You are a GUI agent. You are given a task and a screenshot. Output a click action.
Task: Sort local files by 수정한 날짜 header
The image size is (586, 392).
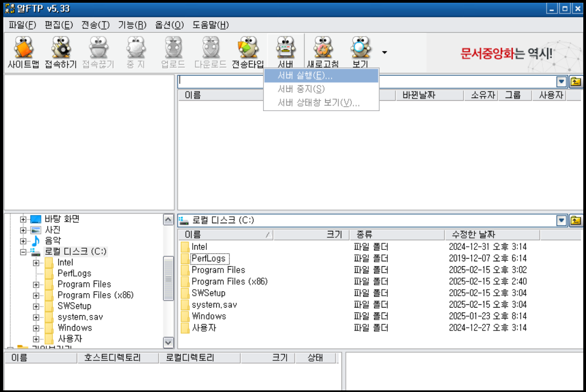pos(492,235)
